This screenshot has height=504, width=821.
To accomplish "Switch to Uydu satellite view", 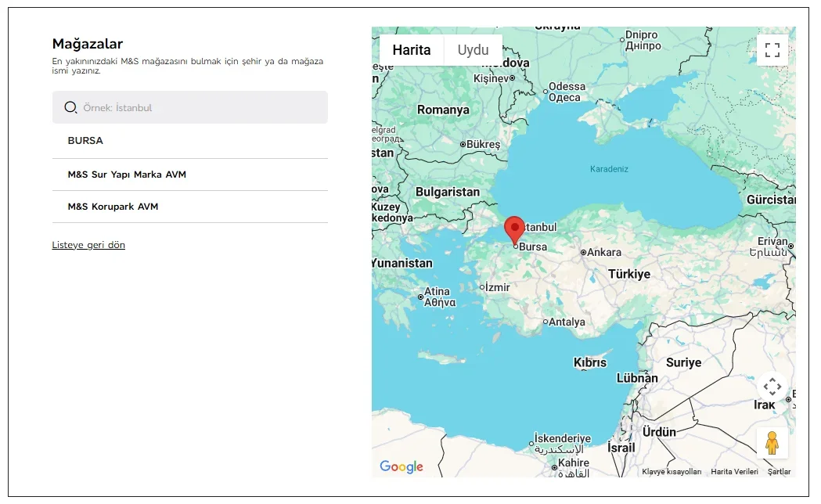I will (x=473, y=50).
